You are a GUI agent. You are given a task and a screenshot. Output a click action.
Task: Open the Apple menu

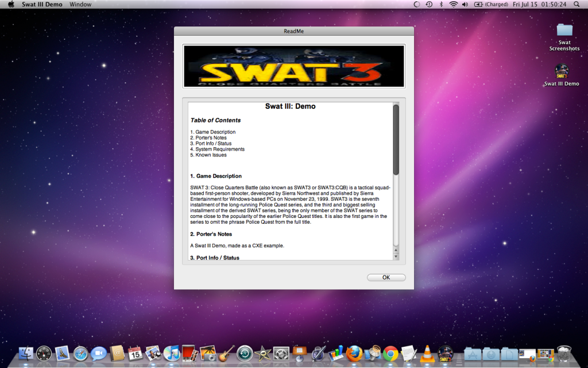pos(11,5)
